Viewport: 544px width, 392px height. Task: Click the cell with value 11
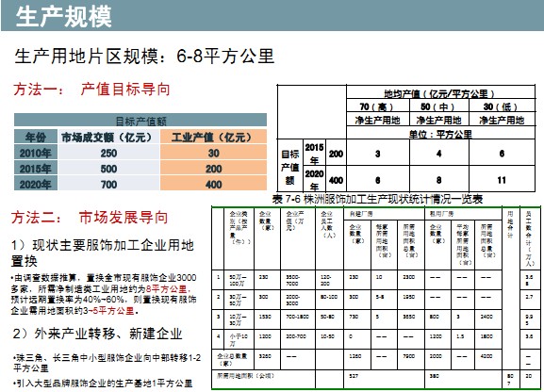502,180
